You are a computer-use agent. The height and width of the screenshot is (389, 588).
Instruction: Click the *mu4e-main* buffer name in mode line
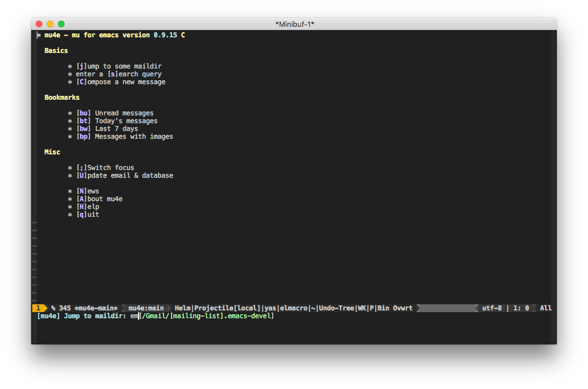click(x=96, y=308)
